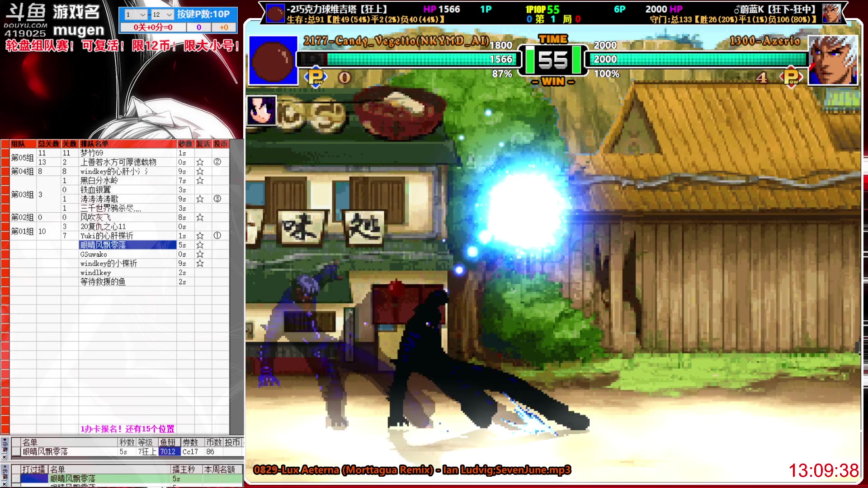
Task: Click the revive star in the 黑白分水岭 row
Action: pos(200,181)
